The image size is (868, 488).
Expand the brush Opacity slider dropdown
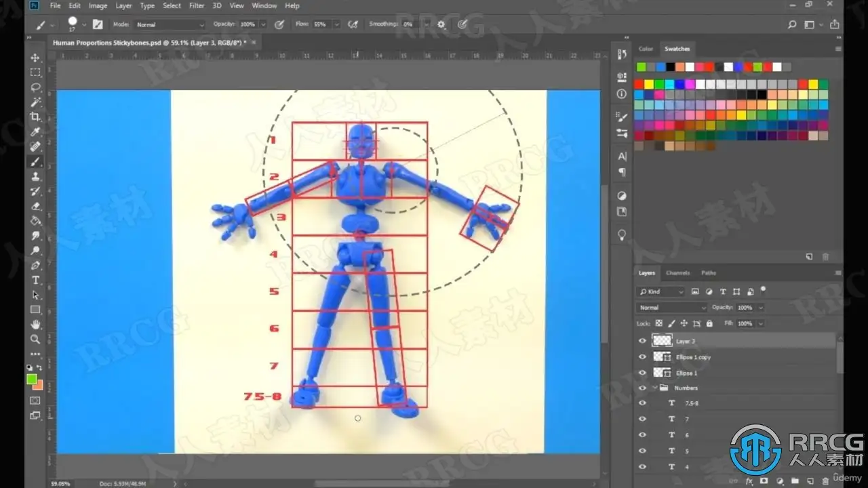[x=262, y=24]
